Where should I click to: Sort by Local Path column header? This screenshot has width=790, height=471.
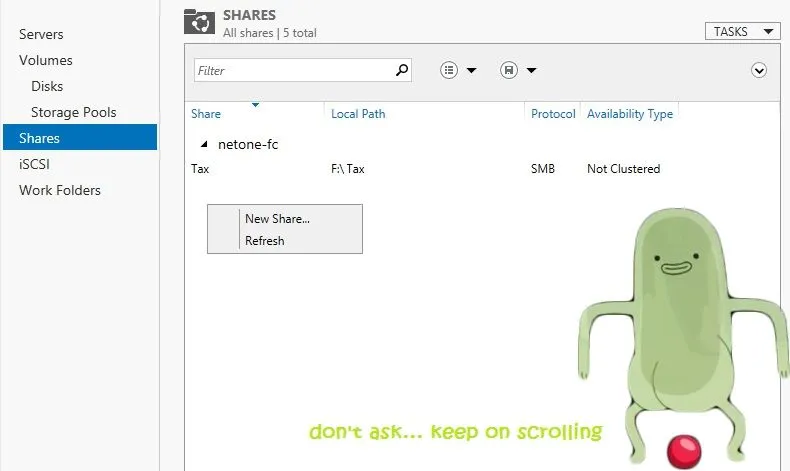pyautogui.click(x=358, y=114)
